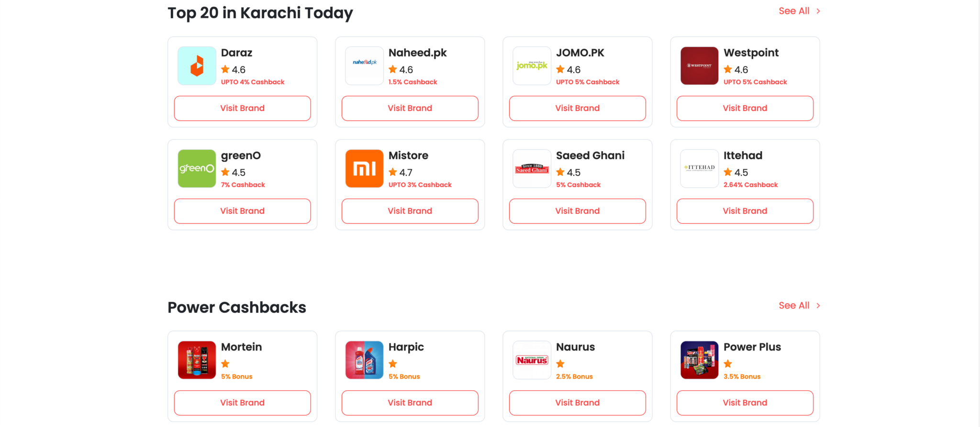Screen dimensions: 980x427
Task: Click the Power Plus product logo
Action: 699,360
